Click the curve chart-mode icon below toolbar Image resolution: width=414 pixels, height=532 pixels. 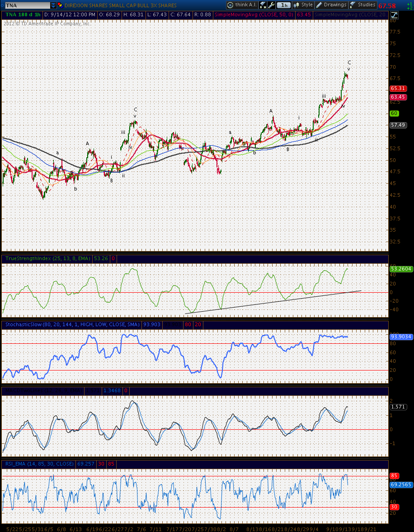(394, 15)
